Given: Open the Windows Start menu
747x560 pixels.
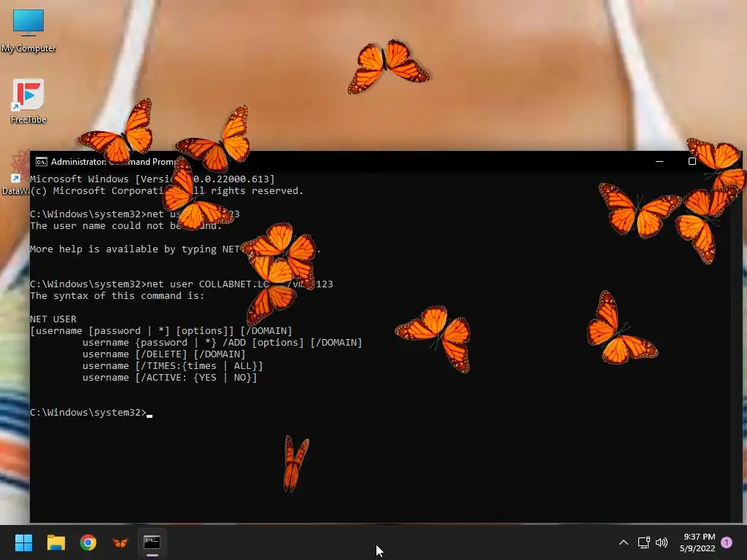Looking at the screenshot, I should (23, 542).
